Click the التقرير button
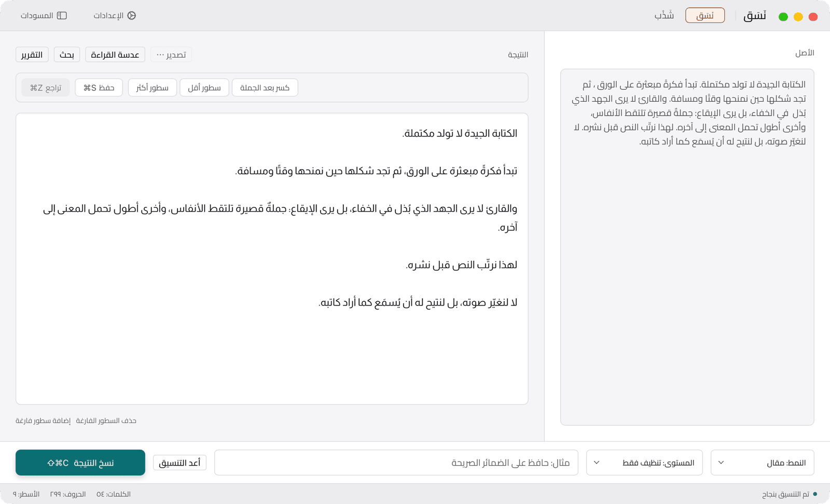Image resolution: width=830 pixels, height=504 pixels. [32, 54]
